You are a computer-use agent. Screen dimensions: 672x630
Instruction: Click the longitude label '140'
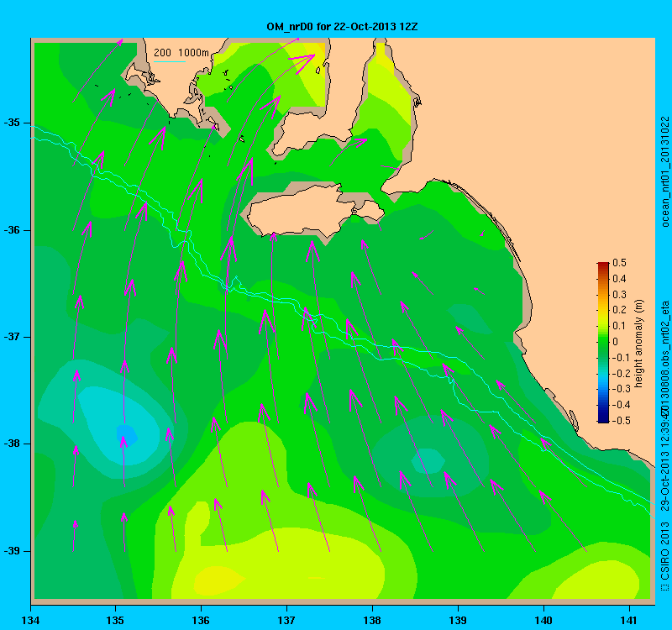(543, 620)
